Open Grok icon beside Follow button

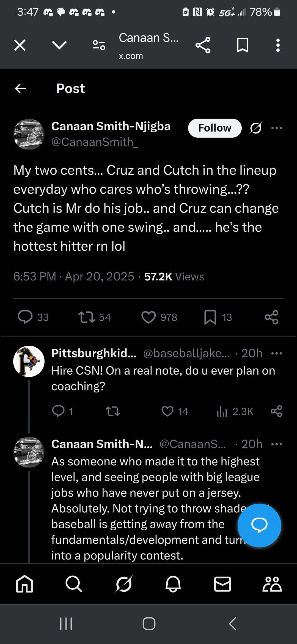tap(256, 128)
